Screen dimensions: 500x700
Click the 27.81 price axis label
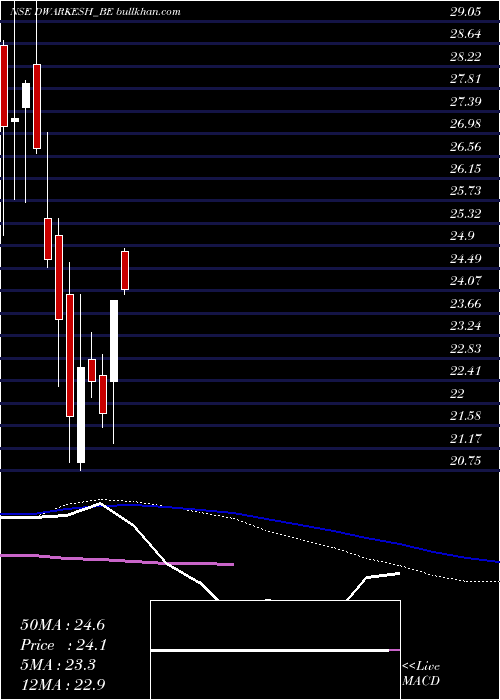pos(466,79)
